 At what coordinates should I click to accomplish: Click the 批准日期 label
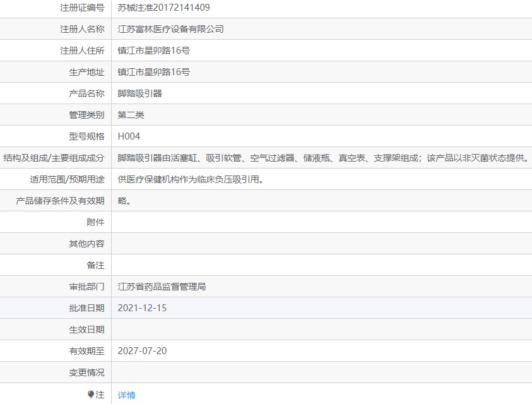[87, 308]
